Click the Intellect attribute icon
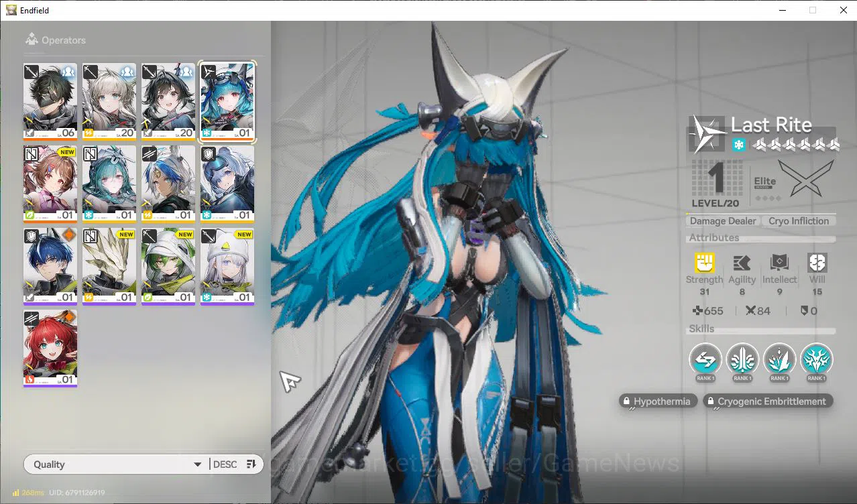857x504 pixels. [780, 263]
